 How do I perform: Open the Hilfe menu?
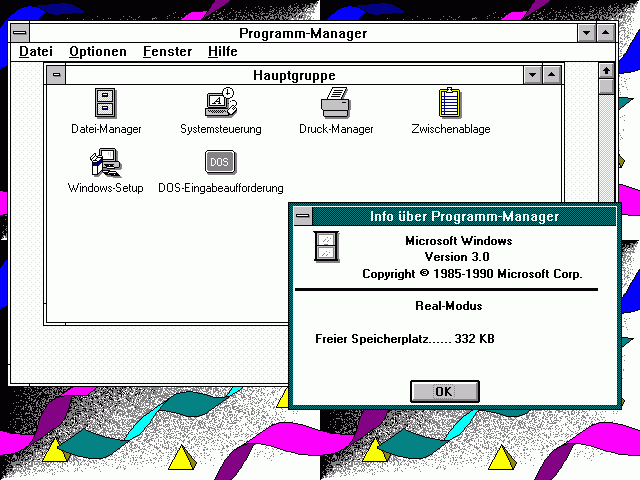pos(222,51)
